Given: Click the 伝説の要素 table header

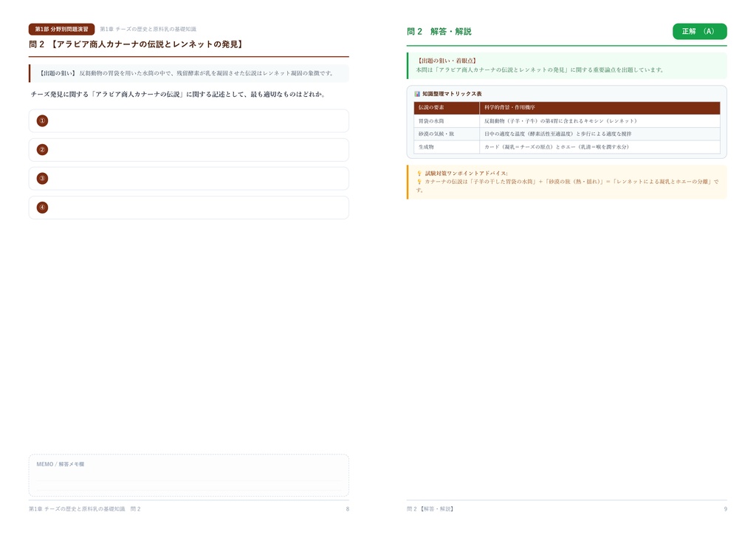Looking at the screenshot, I should tap(447, 108).
